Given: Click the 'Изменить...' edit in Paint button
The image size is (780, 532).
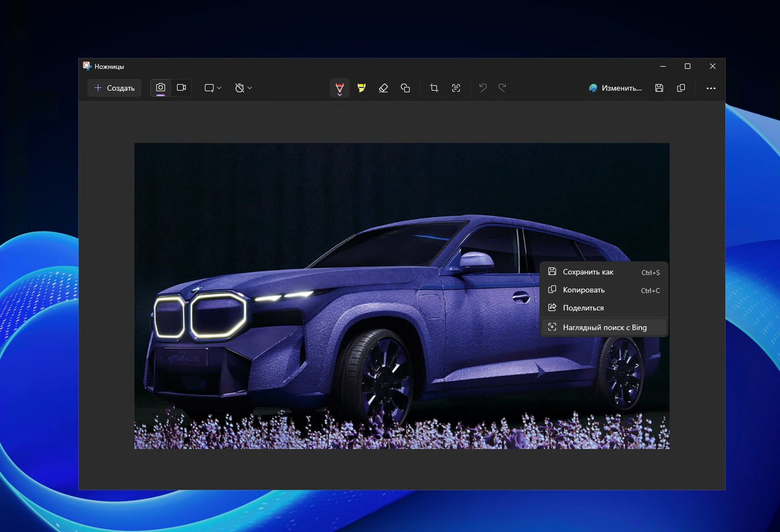Looking at the screenshot, I should click(615, 88).
